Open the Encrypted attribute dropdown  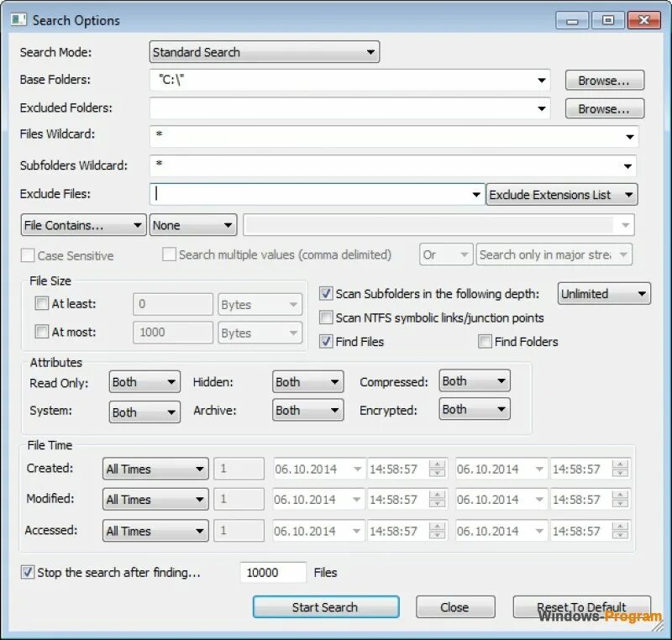pos(475,409)
